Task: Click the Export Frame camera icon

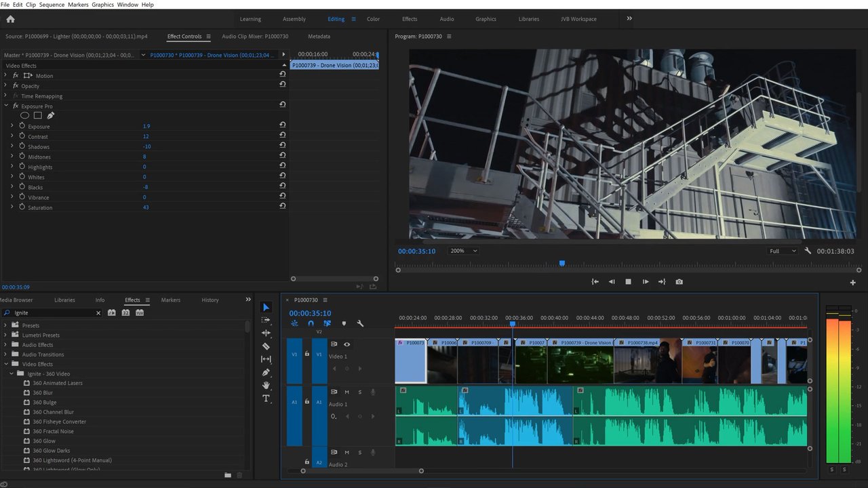Action: pyautogui.click(x=679, y=281)
